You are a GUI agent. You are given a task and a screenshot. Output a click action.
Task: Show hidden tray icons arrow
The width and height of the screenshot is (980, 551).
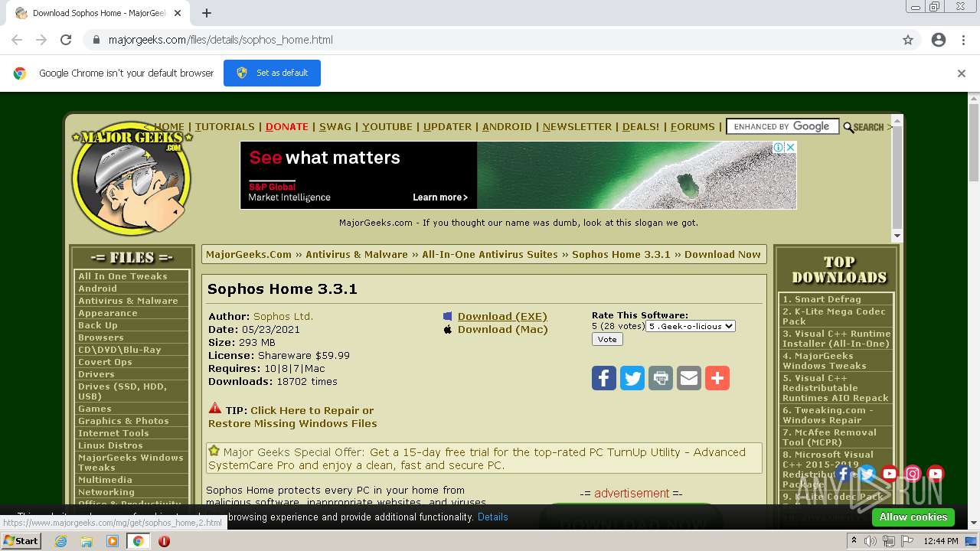(854, 541)
